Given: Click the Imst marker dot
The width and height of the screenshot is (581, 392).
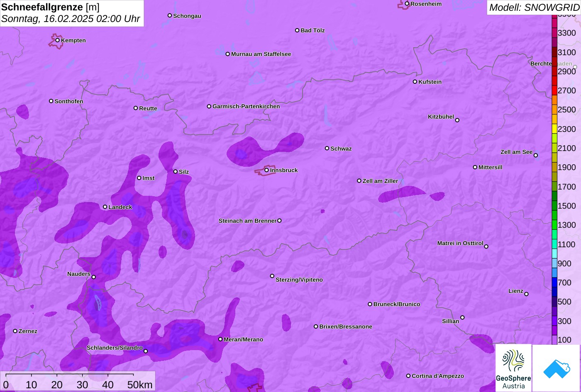Looking at the screenshot, I should point(139,178).
